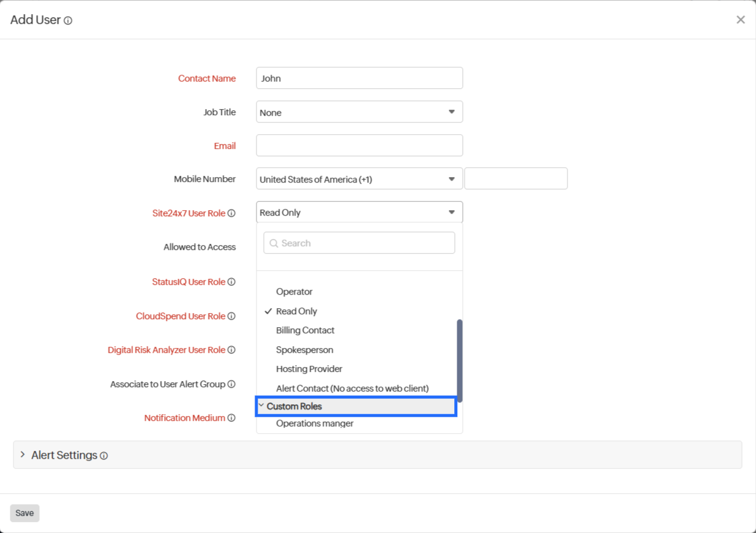Click info icon next to Add User title
756x533 pixels.
[x=68, y=21]
